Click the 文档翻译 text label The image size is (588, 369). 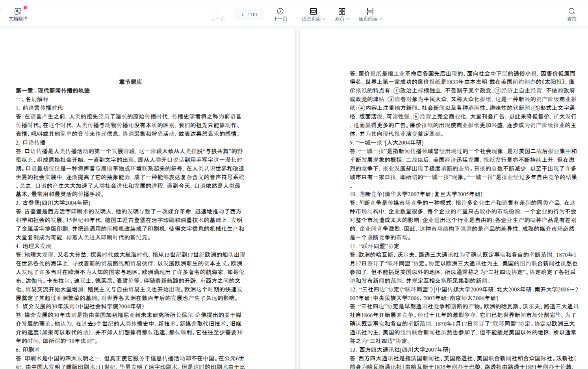pos(18,19)
